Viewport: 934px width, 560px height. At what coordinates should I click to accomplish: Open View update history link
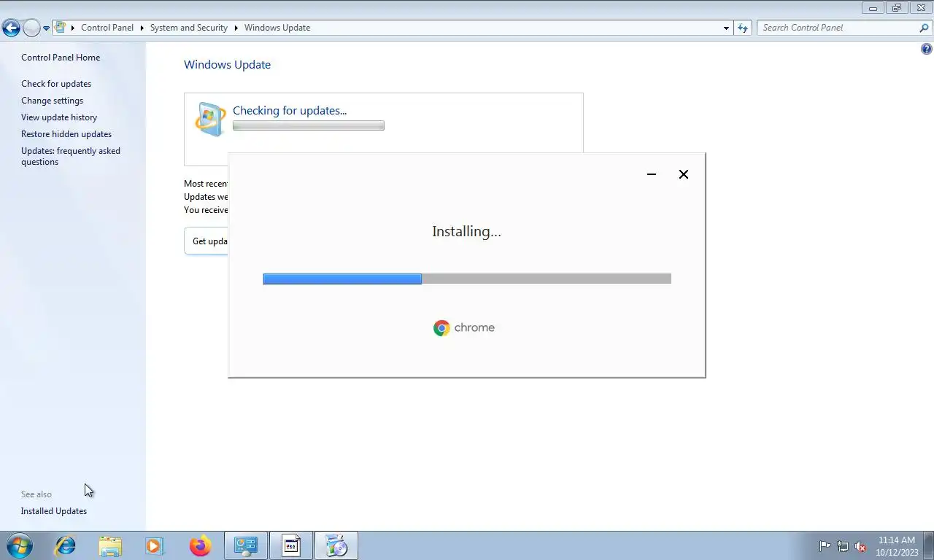click(x=59, y=117)
